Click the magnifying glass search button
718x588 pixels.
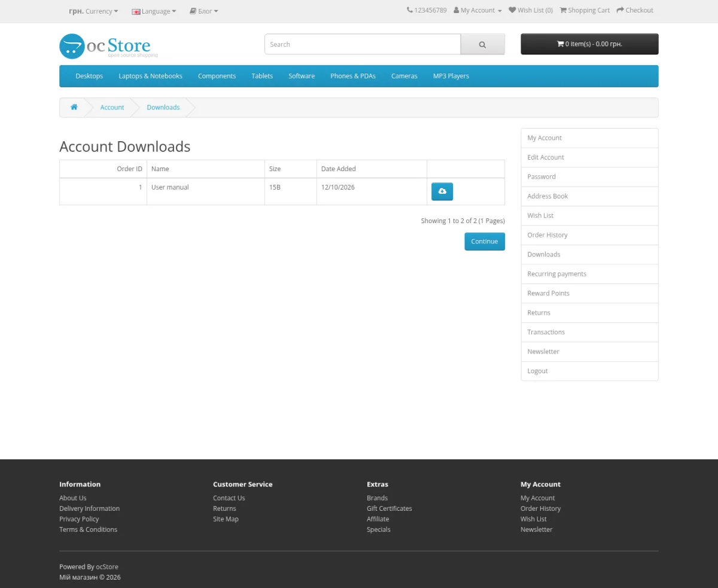(x=482, y=44)
